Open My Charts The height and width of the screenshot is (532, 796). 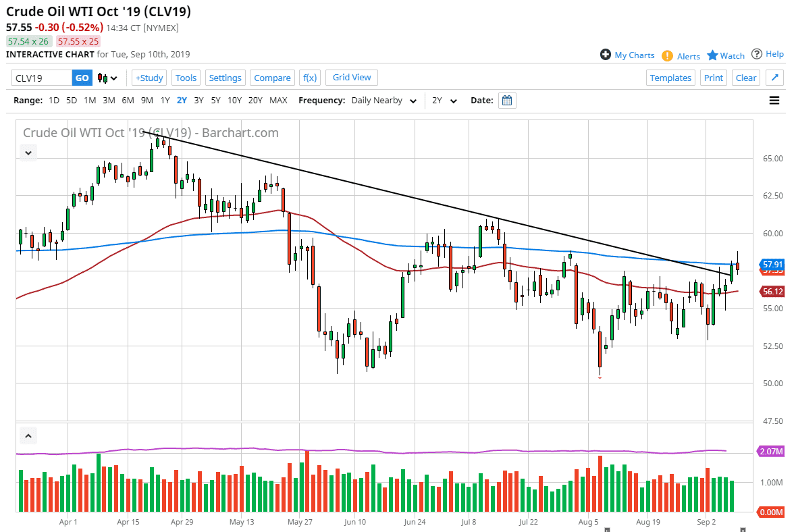coord(627,55)
